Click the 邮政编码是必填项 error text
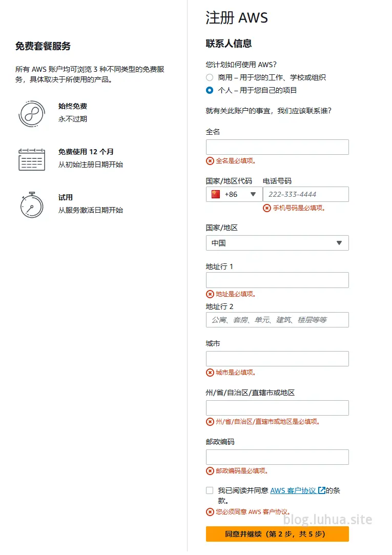The width and height of the screenshot is (392, 555). (242, 471)
